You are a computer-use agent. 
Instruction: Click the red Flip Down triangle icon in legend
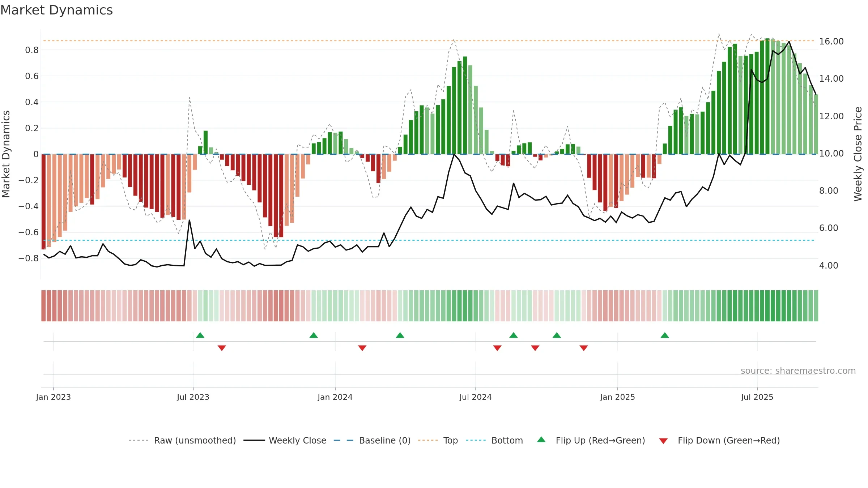tap(663, 441)
